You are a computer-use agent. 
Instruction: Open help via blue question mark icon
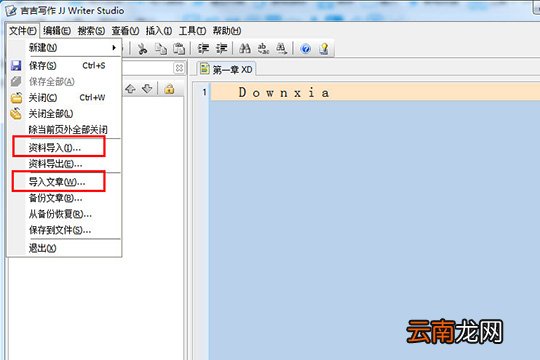pos(305,49)
